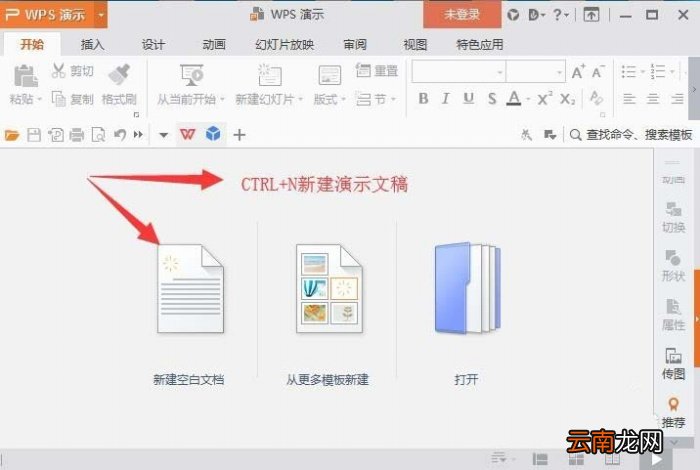
Task: Click the Not Logged In (未登录) button
Action: [462, 14]
